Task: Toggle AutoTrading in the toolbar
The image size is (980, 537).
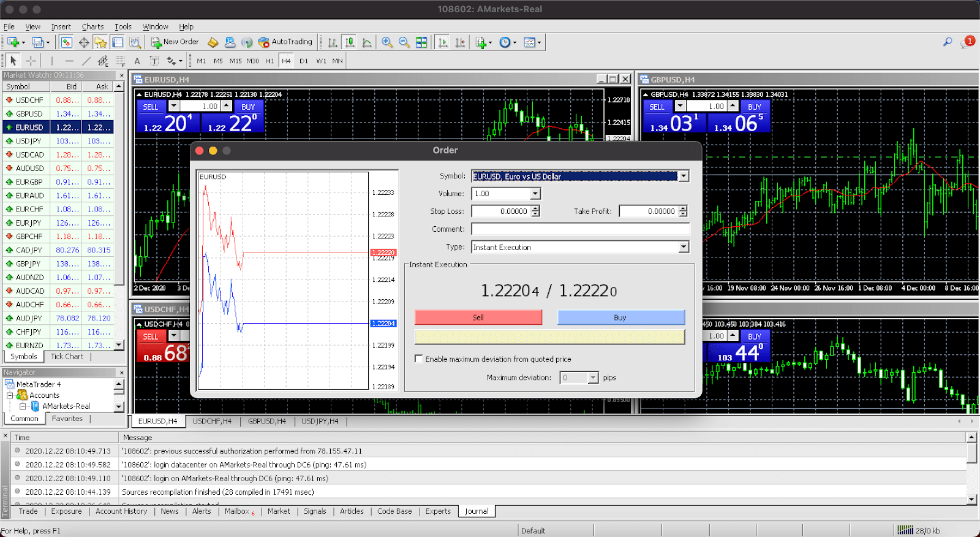Action: pyautogui.click(x=285, y=42)
